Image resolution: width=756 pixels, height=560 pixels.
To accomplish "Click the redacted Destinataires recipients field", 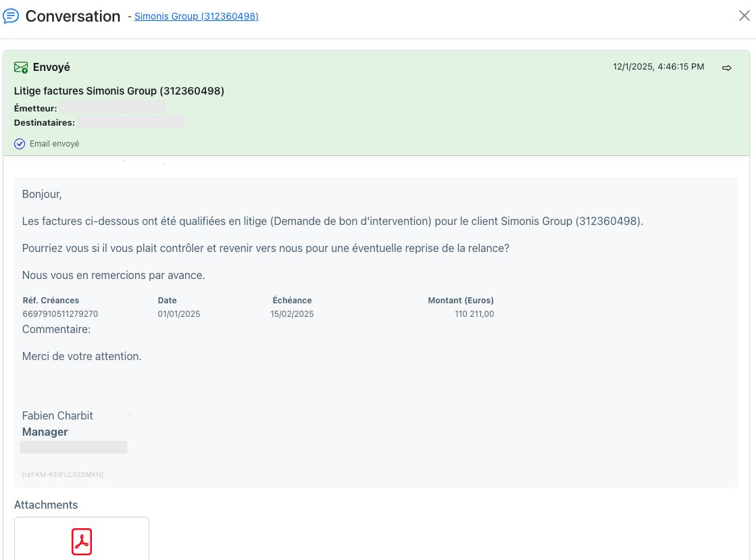I will point(130,122).
